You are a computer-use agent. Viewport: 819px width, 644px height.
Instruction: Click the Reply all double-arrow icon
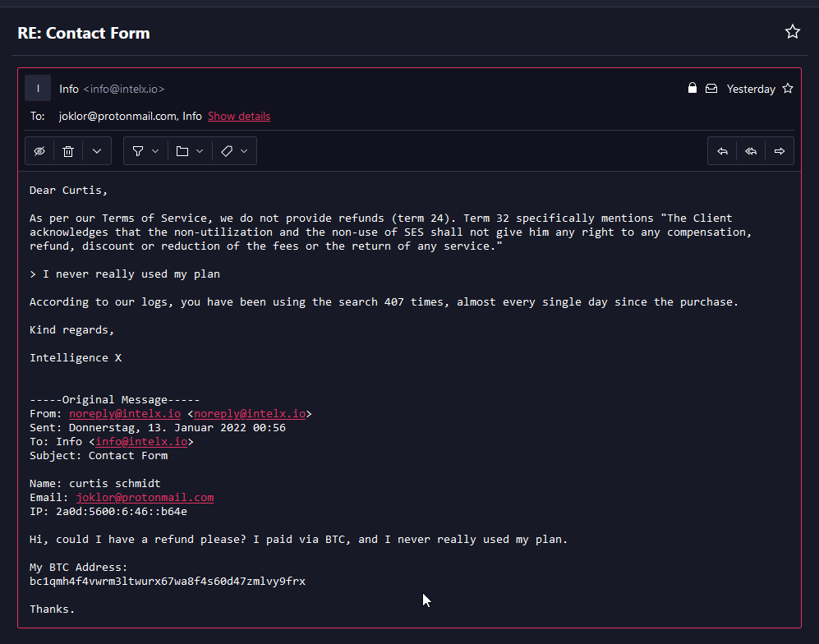[x=751, y=151]
